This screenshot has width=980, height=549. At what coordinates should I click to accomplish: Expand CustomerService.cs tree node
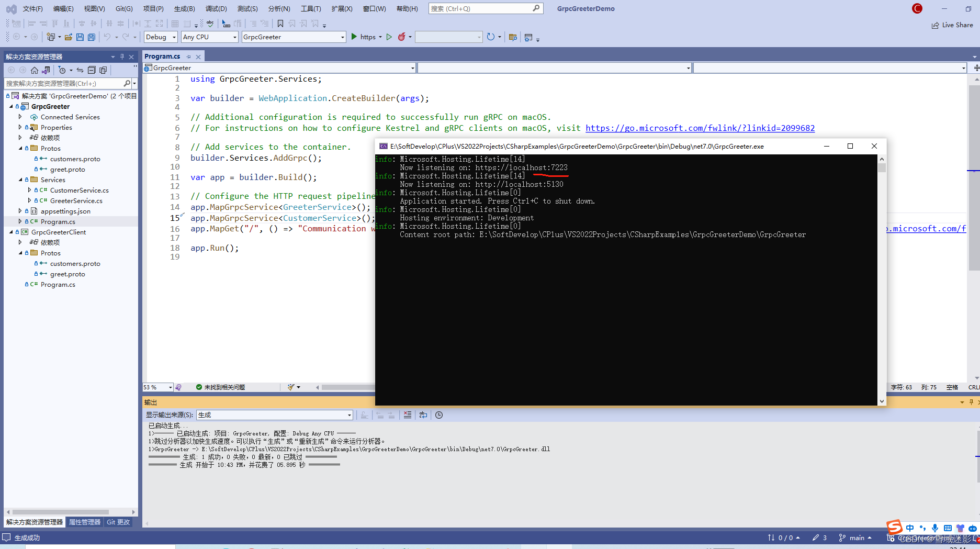(x=30, y=190)
